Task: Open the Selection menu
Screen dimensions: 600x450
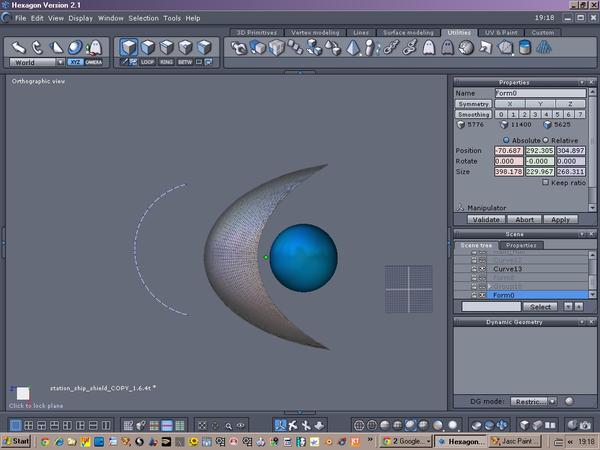Action: coord(143,18)
